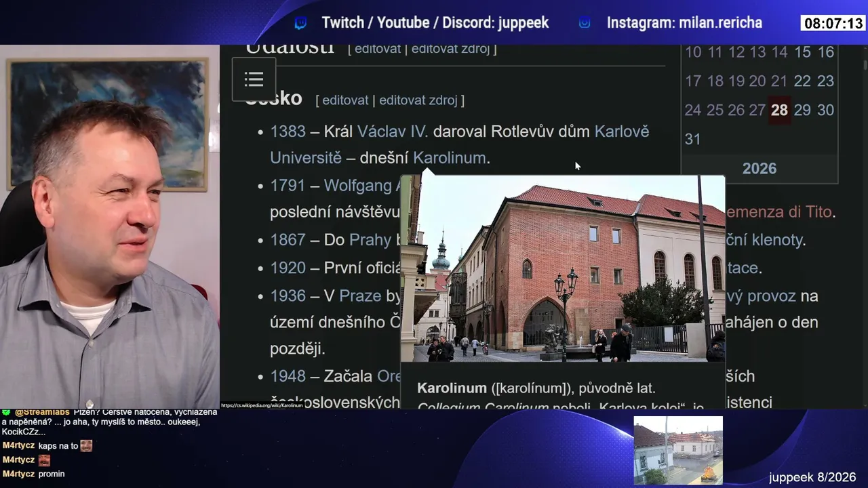Select day 15 in the calendar
The image size is (868, 488).
pos(802,52)
